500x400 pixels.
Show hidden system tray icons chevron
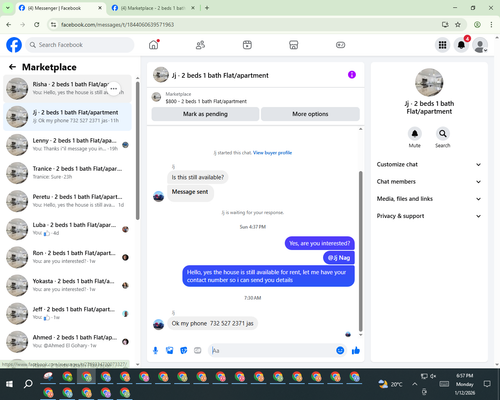coord(414,384)
